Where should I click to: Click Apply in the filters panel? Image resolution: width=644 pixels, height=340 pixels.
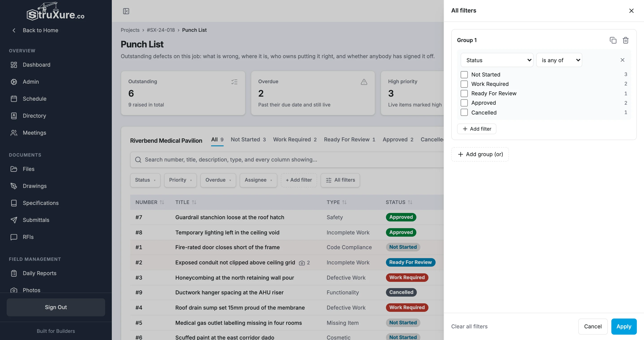(624, 327)
